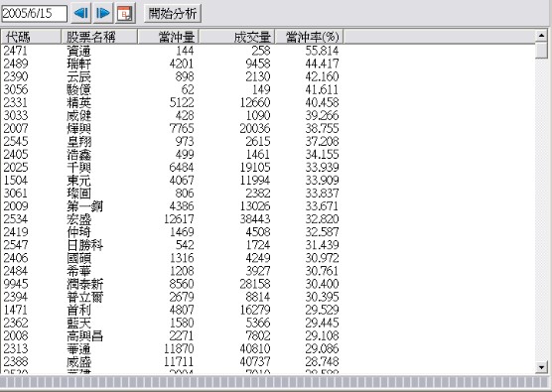
Task: Sort by the 成交量 column header
Action: pyautogui.click(x=237, y=37)
